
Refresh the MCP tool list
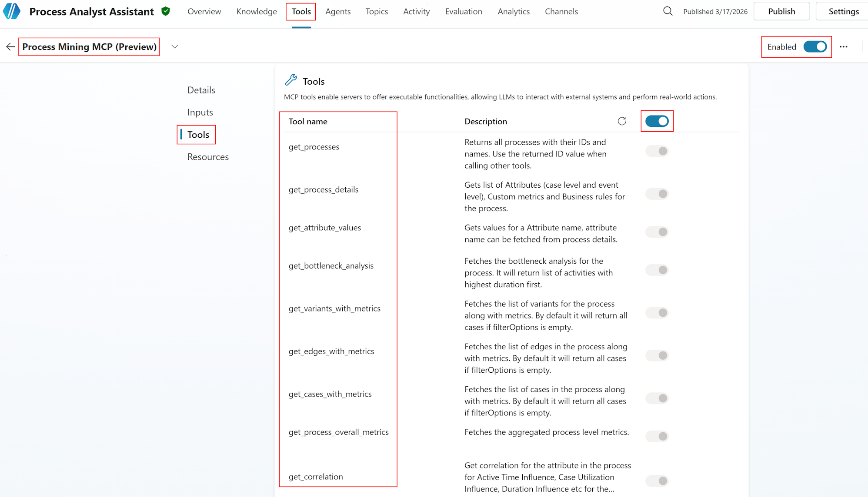(622, 121)
